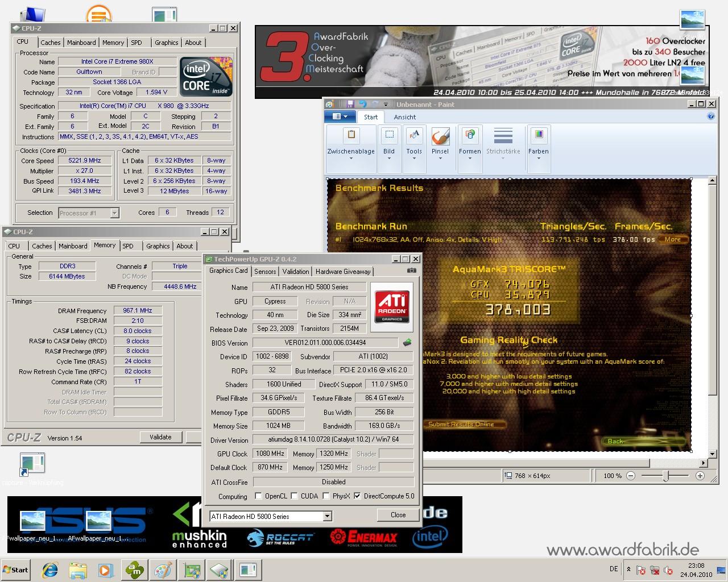Open Caches tab in top CPU-Z window
Screen dimensions: 728x582
pos(50,43)
